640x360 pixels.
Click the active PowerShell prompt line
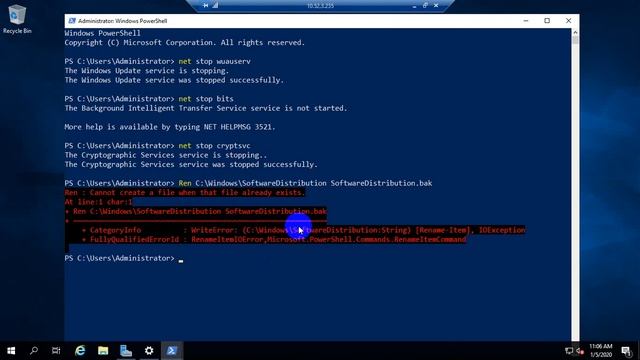pos(124,258)
